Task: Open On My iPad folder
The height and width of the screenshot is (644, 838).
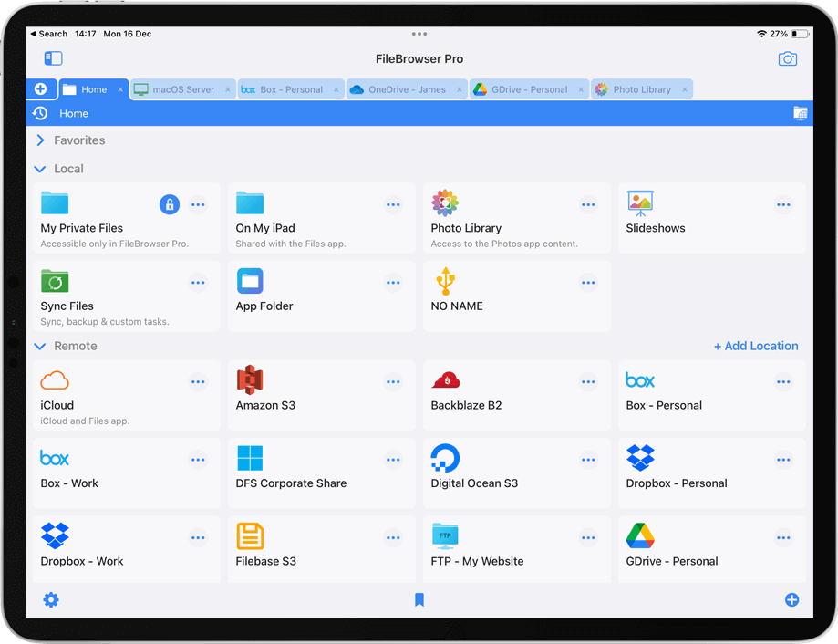Action: coord(322,218)
